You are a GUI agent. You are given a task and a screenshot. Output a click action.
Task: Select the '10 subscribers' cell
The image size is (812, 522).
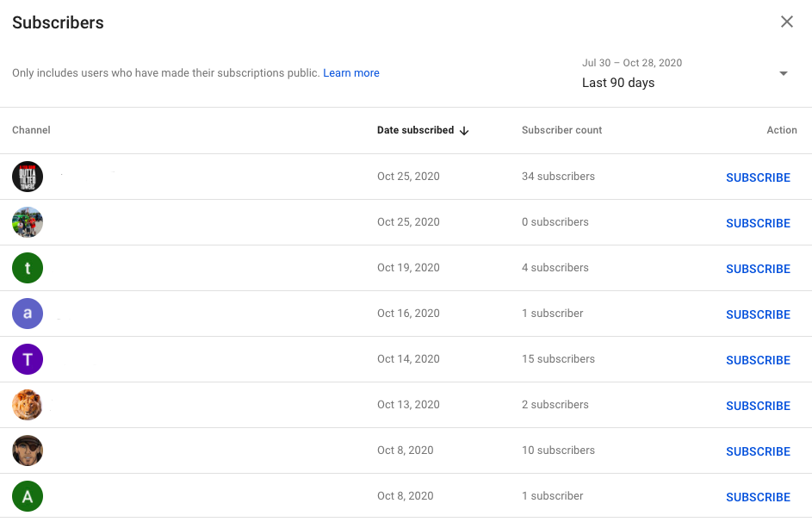[558, 450]
